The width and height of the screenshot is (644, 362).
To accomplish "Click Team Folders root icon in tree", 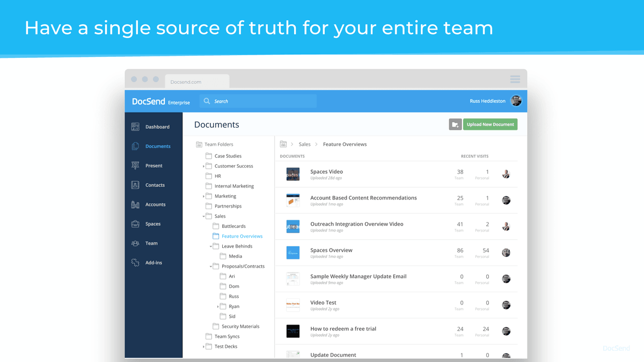I will (199, 144).
